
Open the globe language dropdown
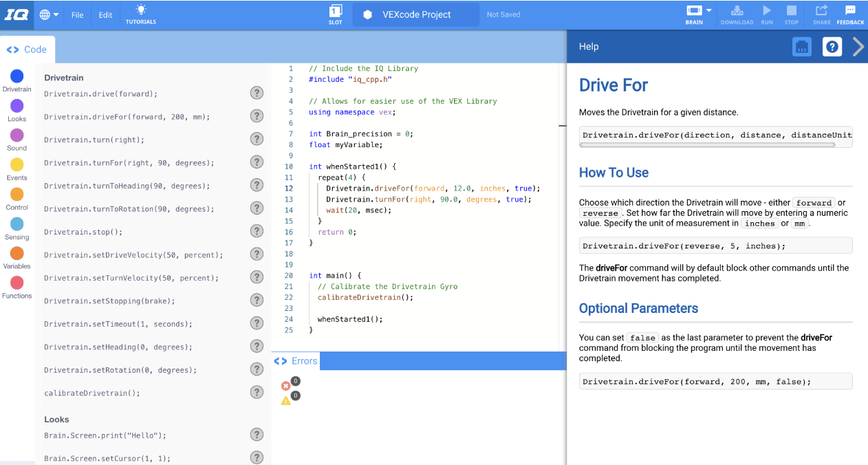click(x=49, y=14)
